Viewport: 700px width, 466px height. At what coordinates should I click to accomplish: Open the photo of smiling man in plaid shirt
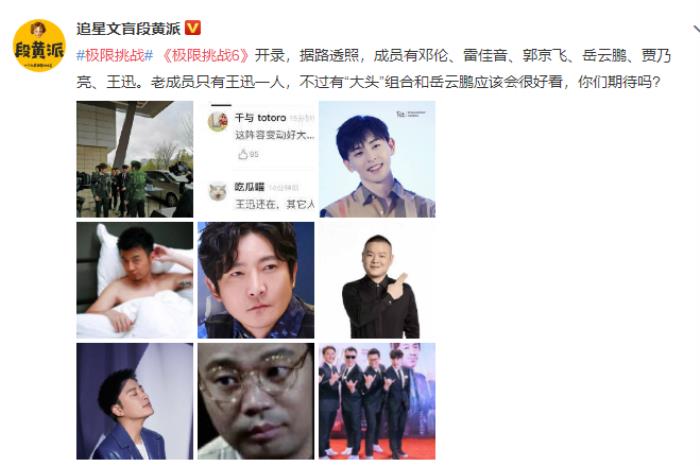coord(377,159)
